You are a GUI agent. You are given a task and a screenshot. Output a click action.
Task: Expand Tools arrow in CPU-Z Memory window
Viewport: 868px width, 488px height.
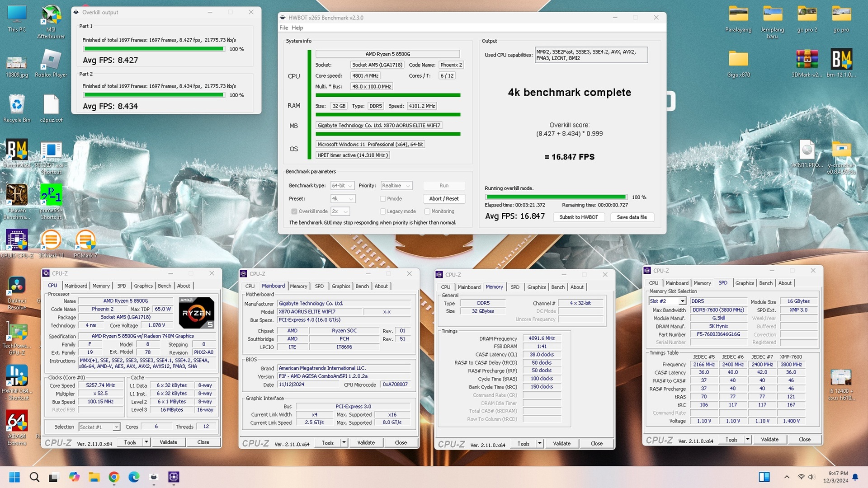point(540,444)
